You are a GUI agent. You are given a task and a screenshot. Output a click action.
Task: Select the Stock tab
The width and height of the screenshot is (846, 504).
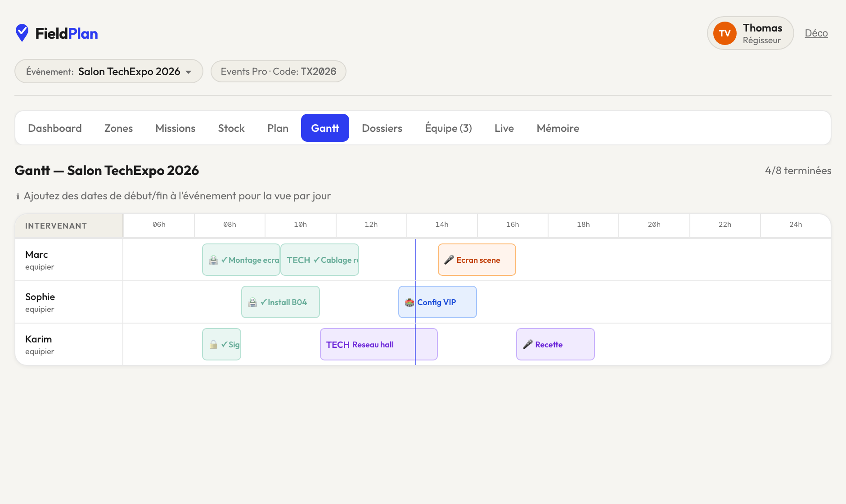pyautogui.click(x=231, y=128)
